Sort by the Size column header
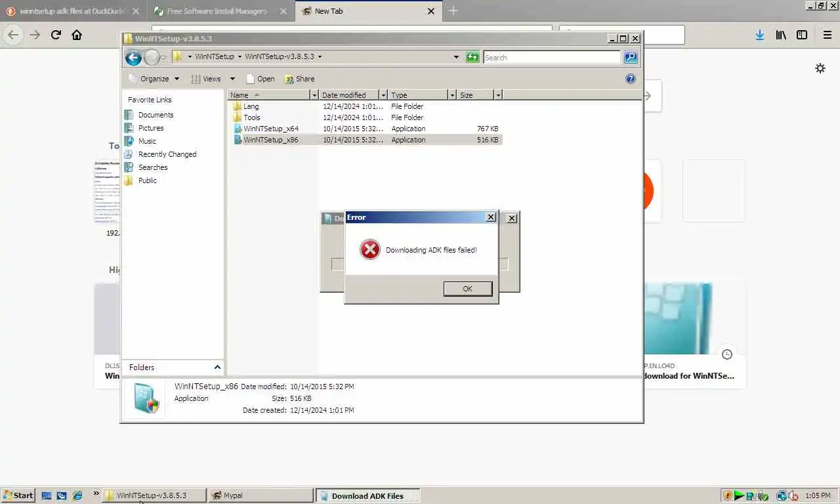The height and width of the screenshot is (504, 840). [x=475, y=95]
